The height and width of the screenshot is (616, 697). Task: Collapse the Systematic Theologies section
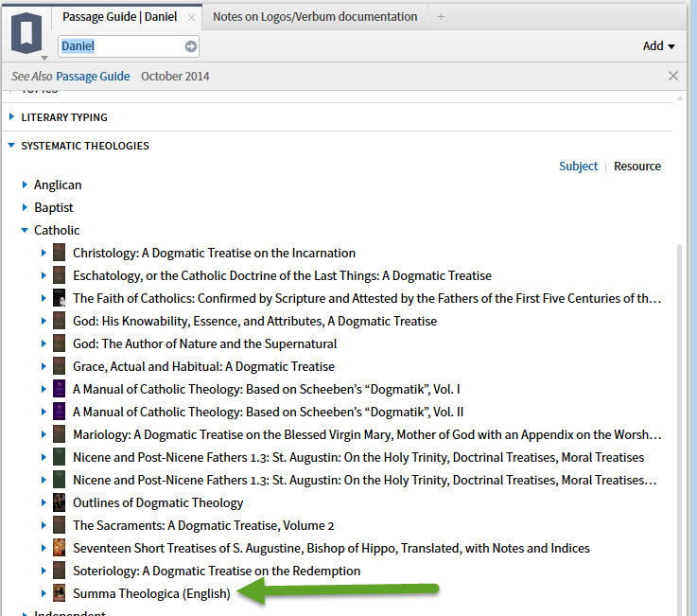11,146
